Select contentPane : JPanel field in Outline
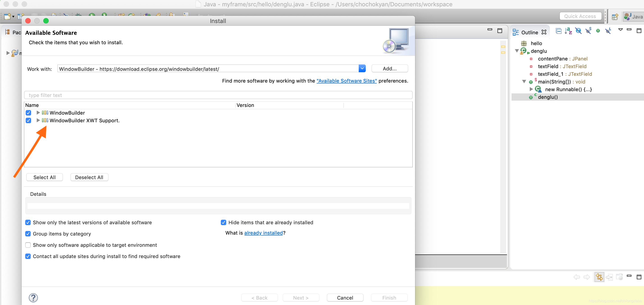Viewport: 644px width, 305px height. pos(562,59)
